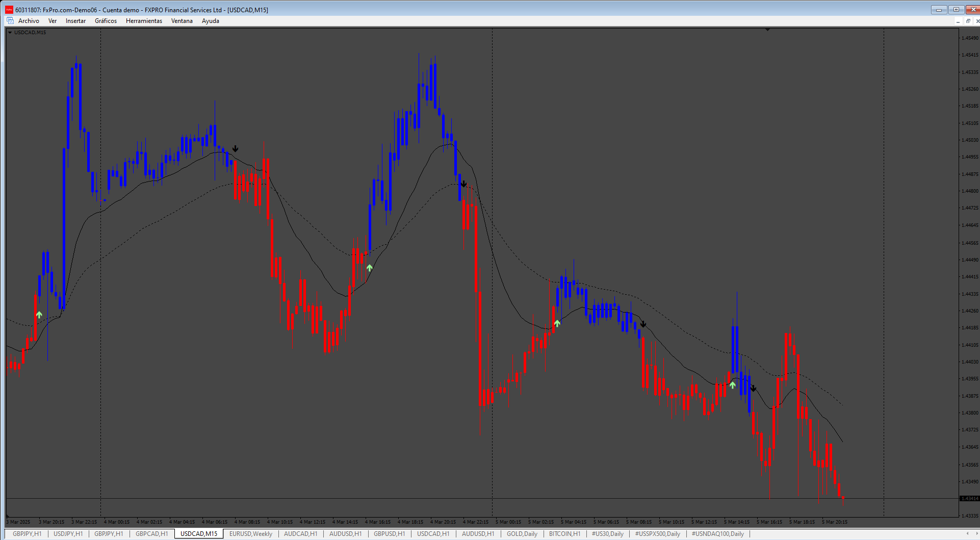Image resolution: width=980 pixels, height=540 pixels.
Task: Open the Herramientas menu
Action: (144, 21)
